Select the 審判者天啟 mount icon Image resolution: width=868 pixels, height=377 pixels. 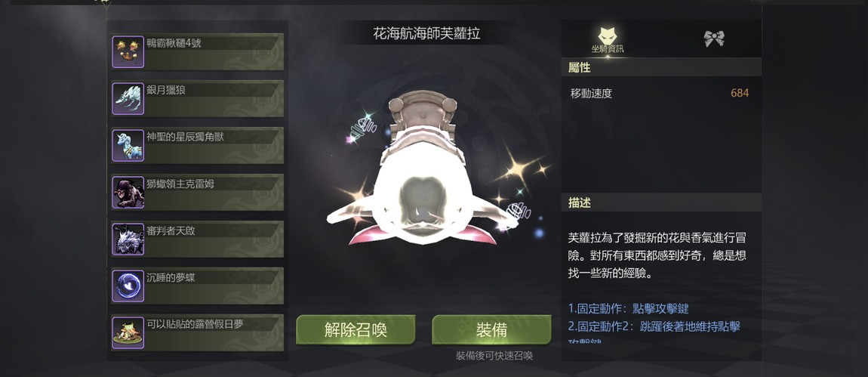click(x=128, y=239)
